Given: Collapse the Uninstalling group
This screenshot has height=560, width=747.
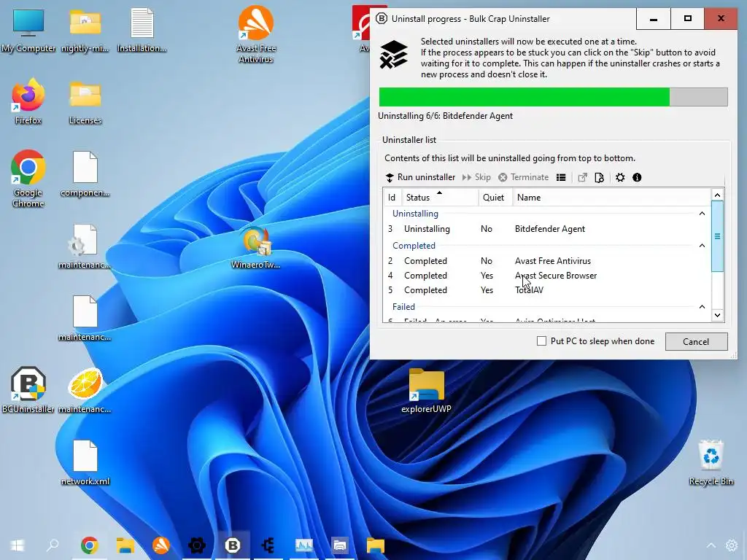Looking at the screenshot, I should pos(702,214).
